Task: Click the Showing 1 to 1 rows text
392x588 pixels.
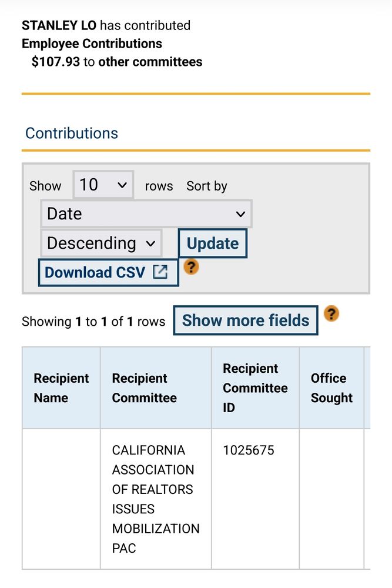Action: (x=93, y=321)
